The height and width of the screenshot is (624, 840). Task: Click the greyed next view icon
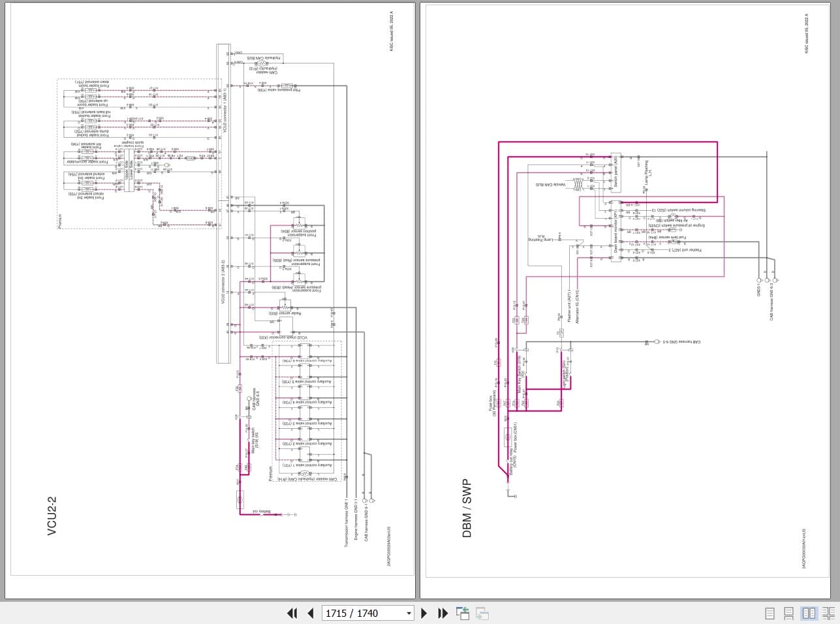482,613
